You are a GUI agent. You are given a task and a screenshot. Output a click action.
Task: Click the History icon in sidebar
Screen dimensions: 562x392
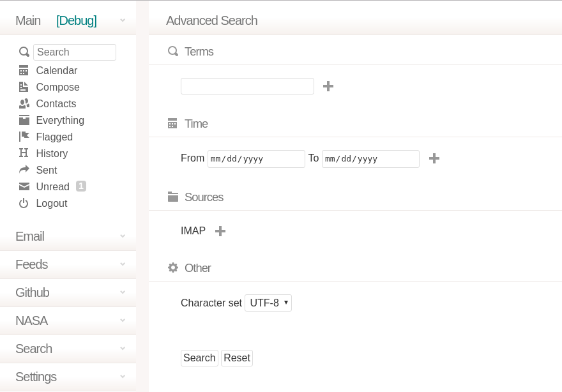[x=24, y=153]
